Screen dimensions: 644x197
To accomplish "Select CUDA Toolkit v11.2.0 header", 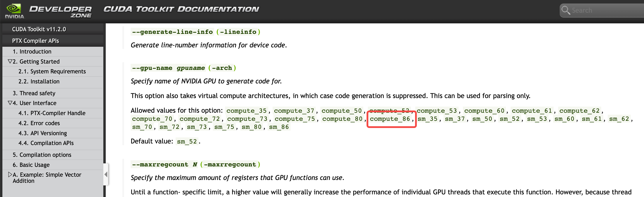I will point(39,29).
